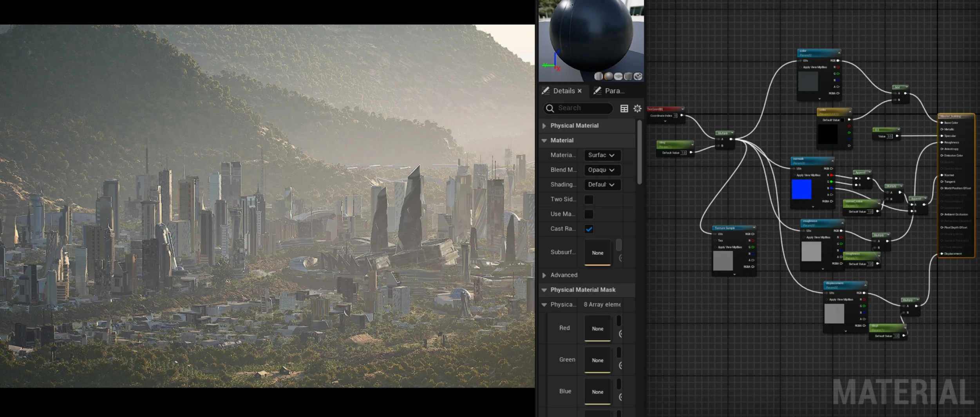980x417 pixels.
Task: Click the blue normal texture swatch node
Action: [801, 189]
